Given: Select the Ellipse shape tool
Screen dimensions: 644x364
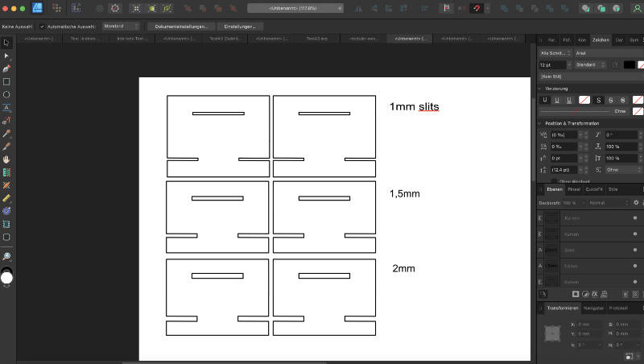Looking at the screenshot, I should coord(6,94).
